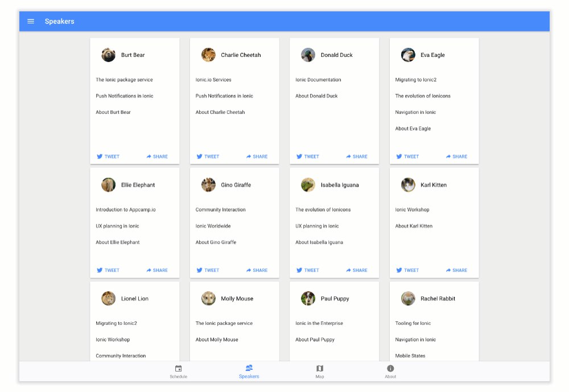Switch to the Schedule tab

coord(179,372)
